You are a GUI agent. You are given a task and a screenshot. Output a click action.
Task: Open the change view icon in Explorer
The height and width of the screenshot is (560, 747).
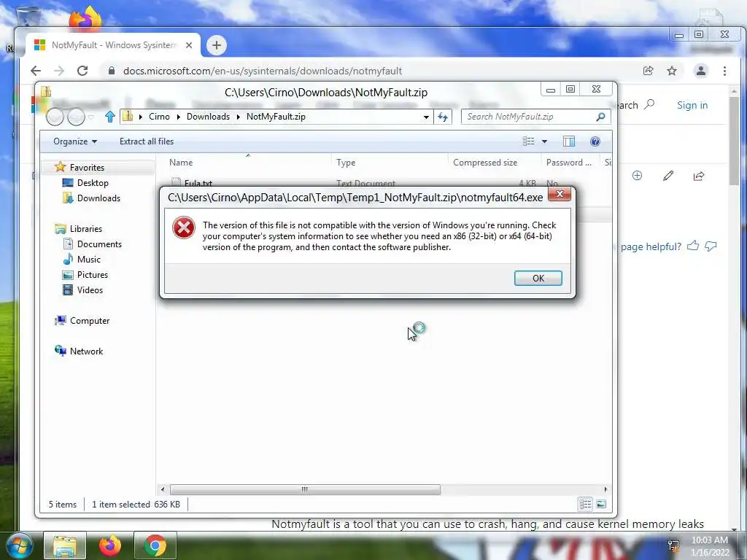pyautogui.click(x=528, y=141)
